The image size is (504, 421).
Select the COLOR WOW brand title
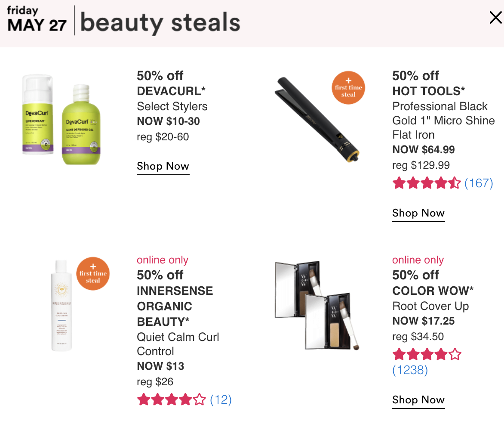433,291
